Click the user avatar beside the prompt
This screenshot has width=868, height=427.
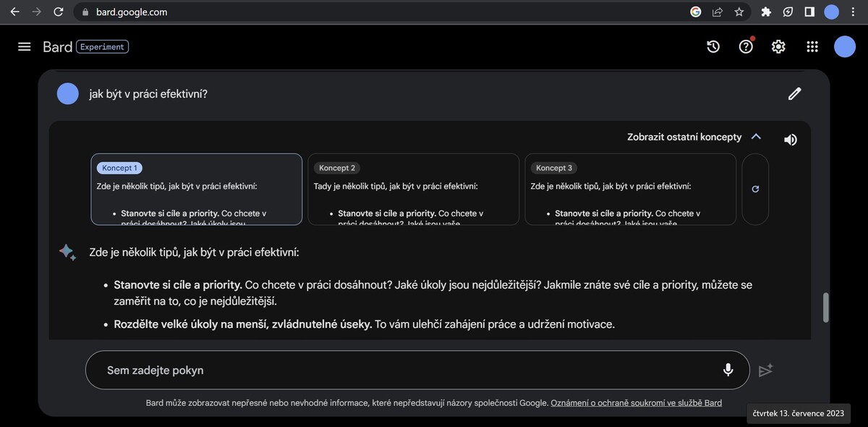click(67, 93)
